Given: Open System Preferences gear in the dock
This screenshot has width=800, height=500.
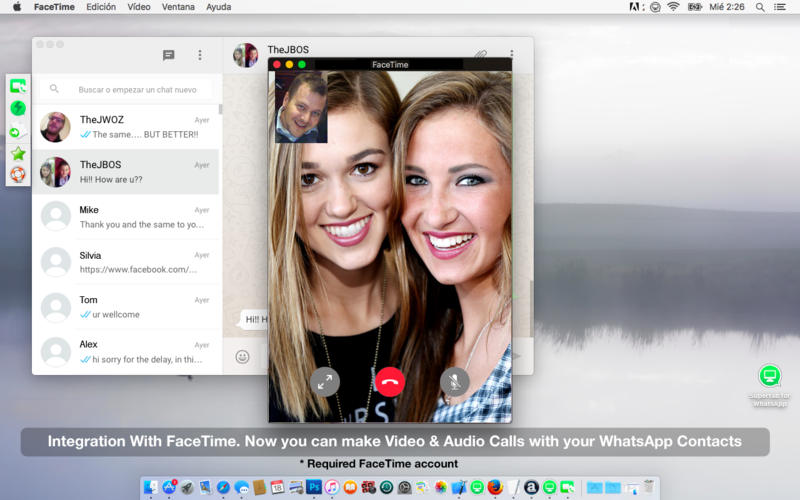Looking at the screenshot, I should click(x=405, y=488).
